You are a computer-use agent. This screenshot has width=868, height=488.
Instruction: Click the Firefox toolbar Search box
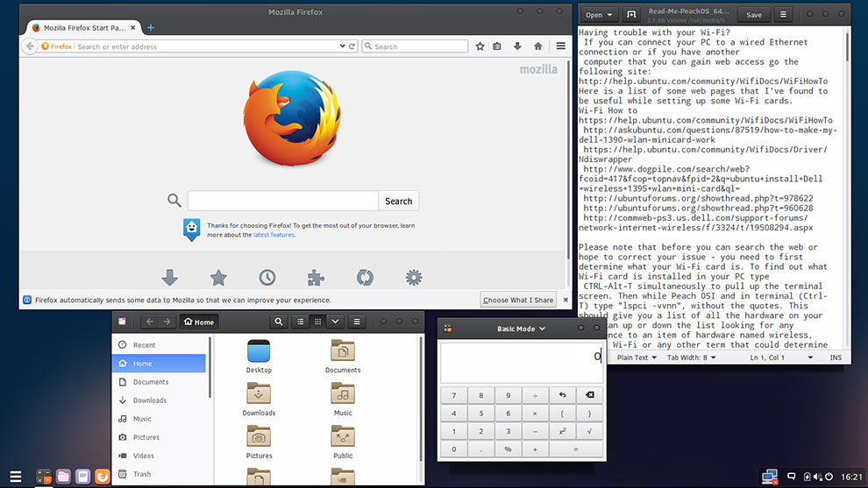pyautogui.click(x=416, y=46)
